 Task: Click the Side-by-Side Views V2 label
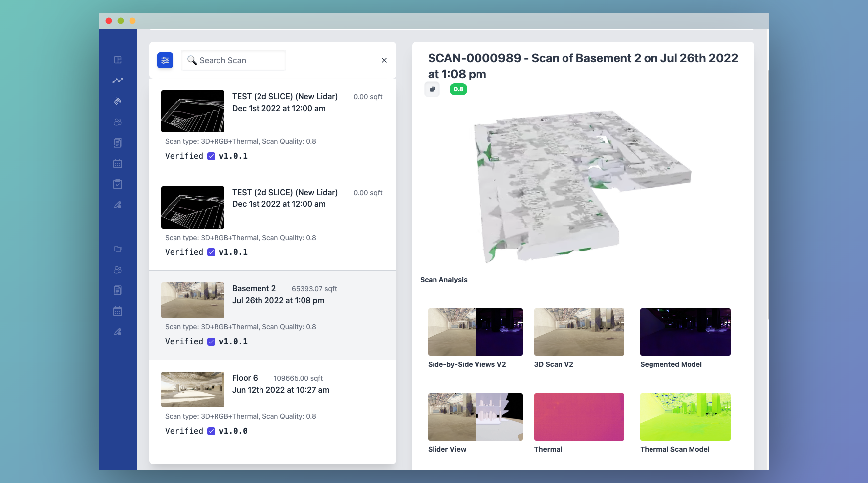click(467, 364)
